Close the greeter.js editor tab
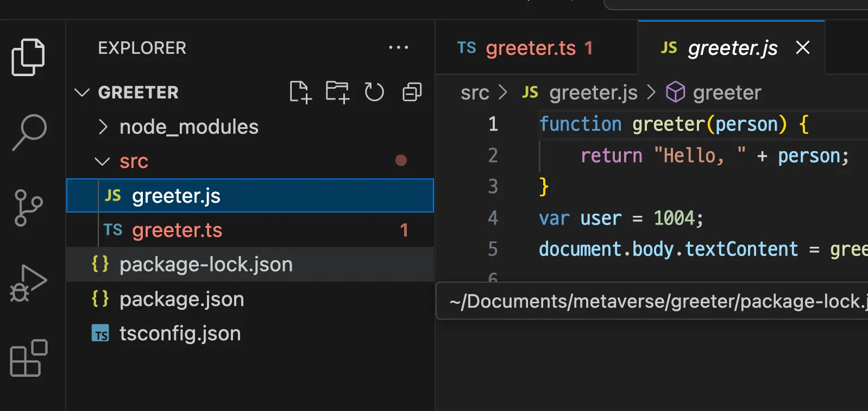 coord(803,48)
